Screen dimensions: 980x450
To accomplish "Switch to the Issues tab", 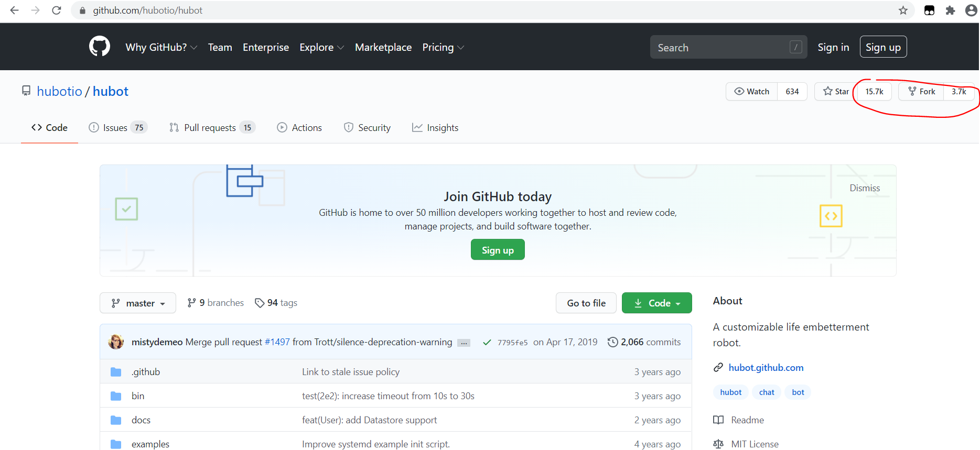I will tap(118, 127).
